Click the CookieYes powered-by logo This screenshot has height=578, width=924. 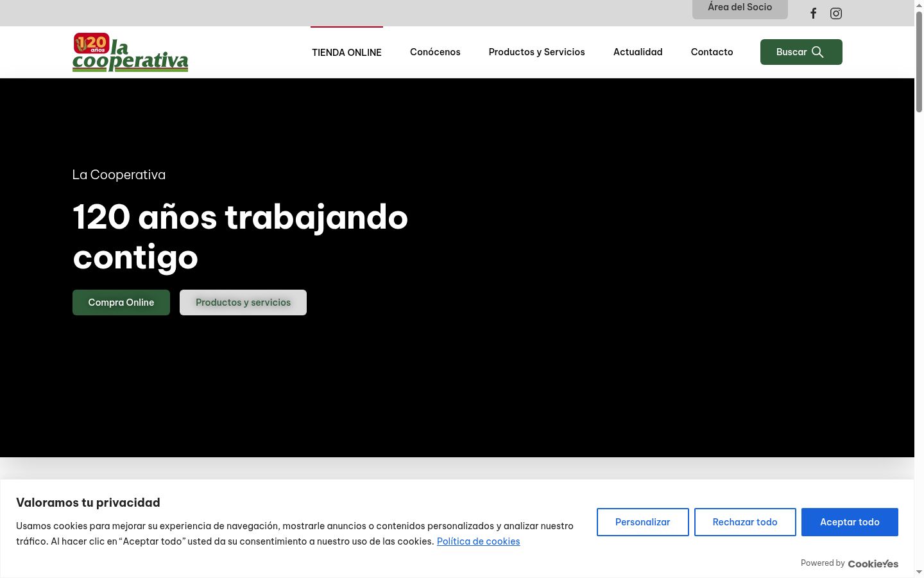tap(873, 564)
